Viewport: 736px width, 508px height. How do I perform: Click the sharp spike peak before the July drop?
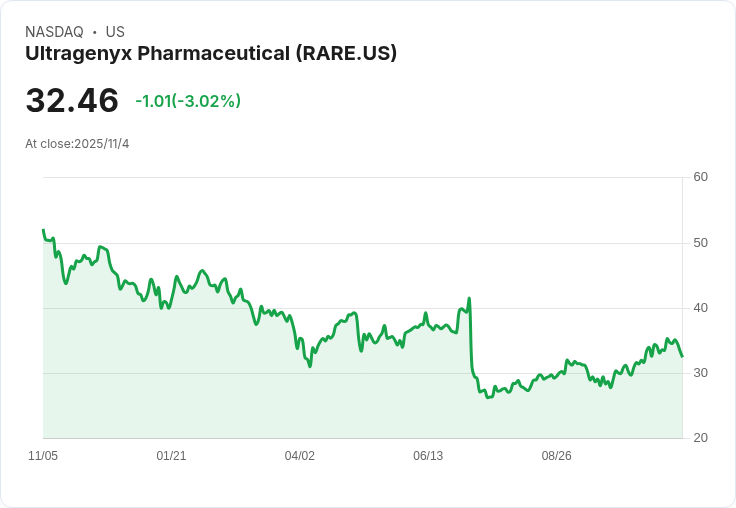point(469,298)
